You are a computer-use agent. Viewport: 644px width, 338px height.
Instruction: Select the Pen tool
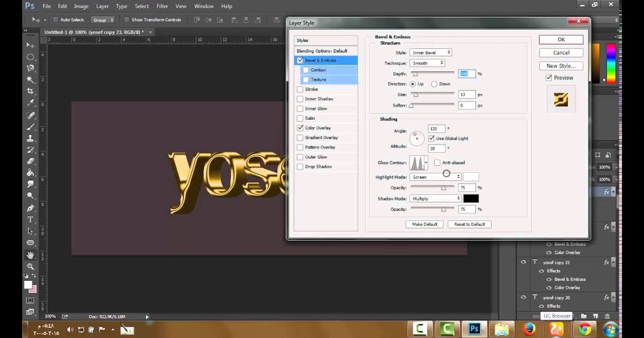click(31, 208)
